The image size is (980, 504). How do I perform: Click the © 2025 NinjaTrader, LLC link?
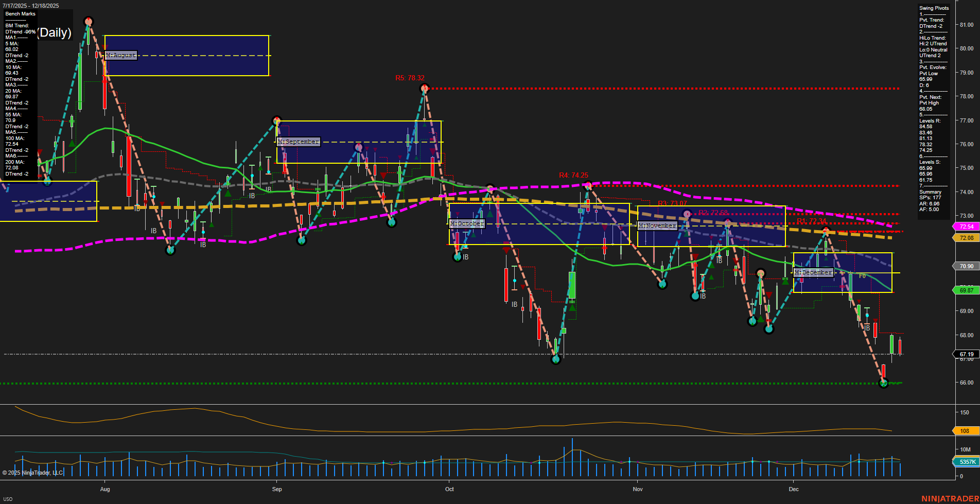(x=34, y=472)
